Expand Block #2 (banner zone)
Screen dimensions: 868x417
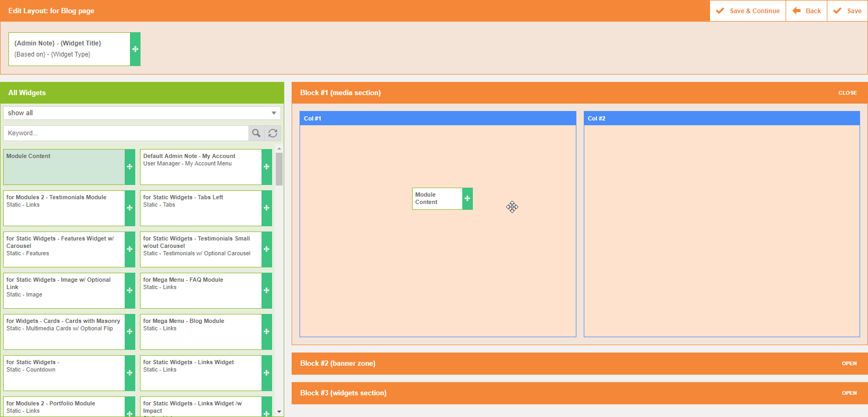[849, 364]
